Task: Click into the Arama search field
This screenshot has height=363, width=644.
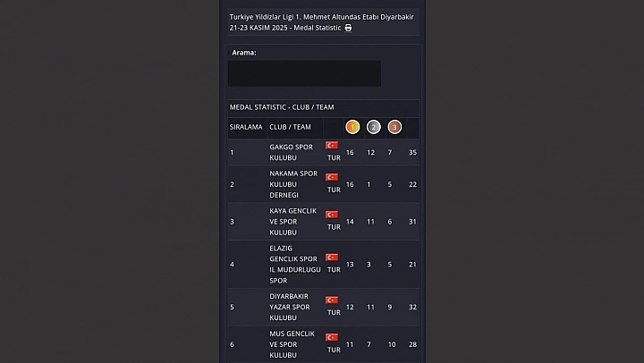Action: (304, 73)
